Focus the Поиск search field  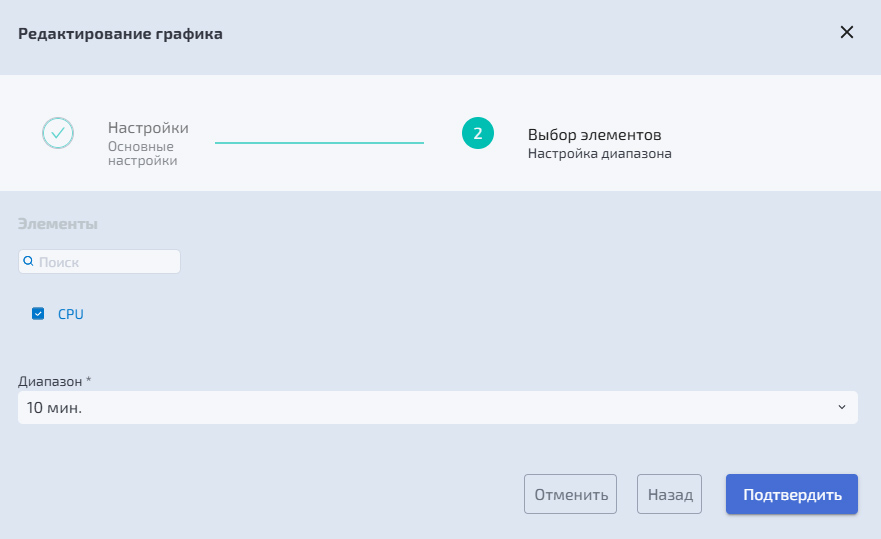99,262
